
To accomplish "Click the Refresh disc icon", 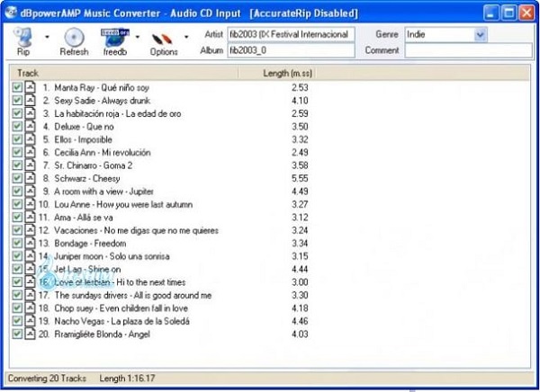I will click(74, 38).
